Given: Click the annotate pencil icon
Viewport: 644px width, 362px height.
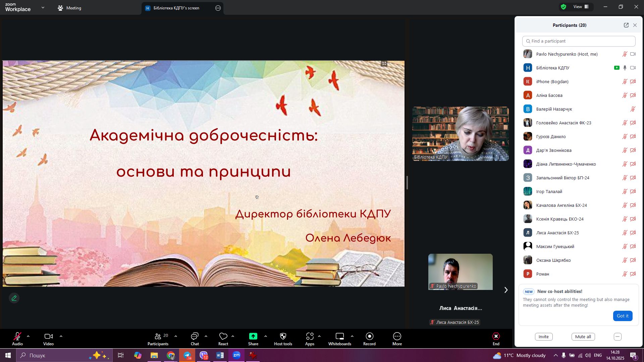Looking at the screenshot, I should point(14,298).
